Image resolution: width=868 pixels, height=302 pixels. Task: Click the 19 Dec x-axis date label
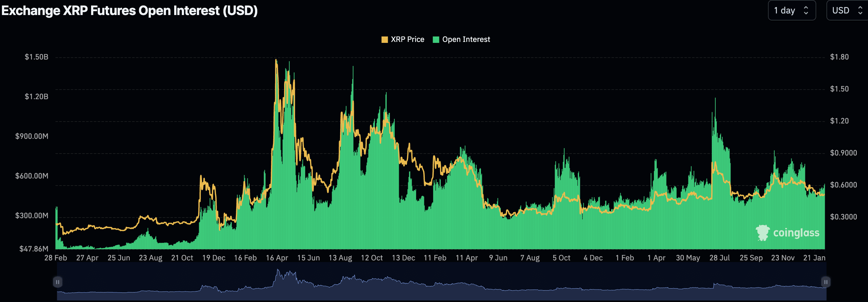[213, 258]
